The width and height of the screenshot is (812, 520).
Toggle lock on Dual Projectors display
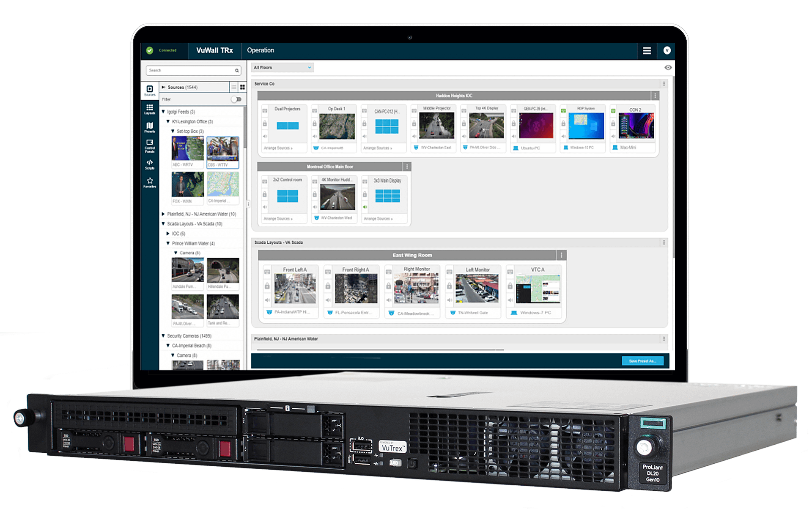point(265,124)
